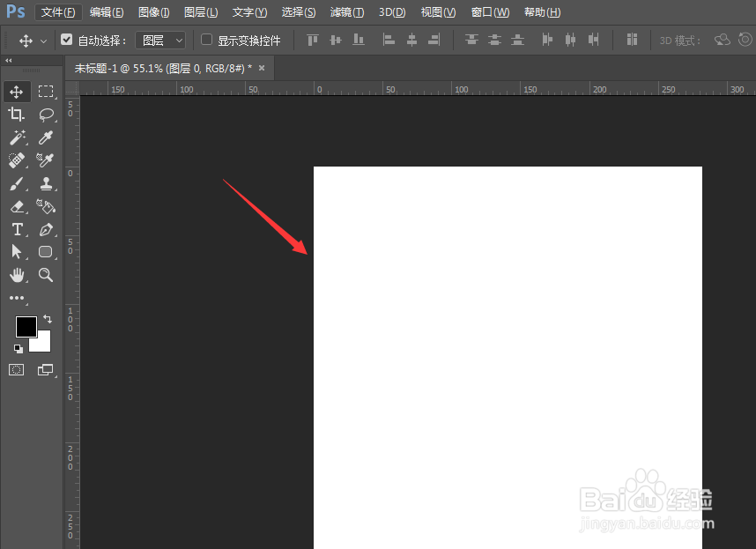This screenshot has width=756, height=549.
Task: Open the 3D(D) menu
Action: point(392,12)
